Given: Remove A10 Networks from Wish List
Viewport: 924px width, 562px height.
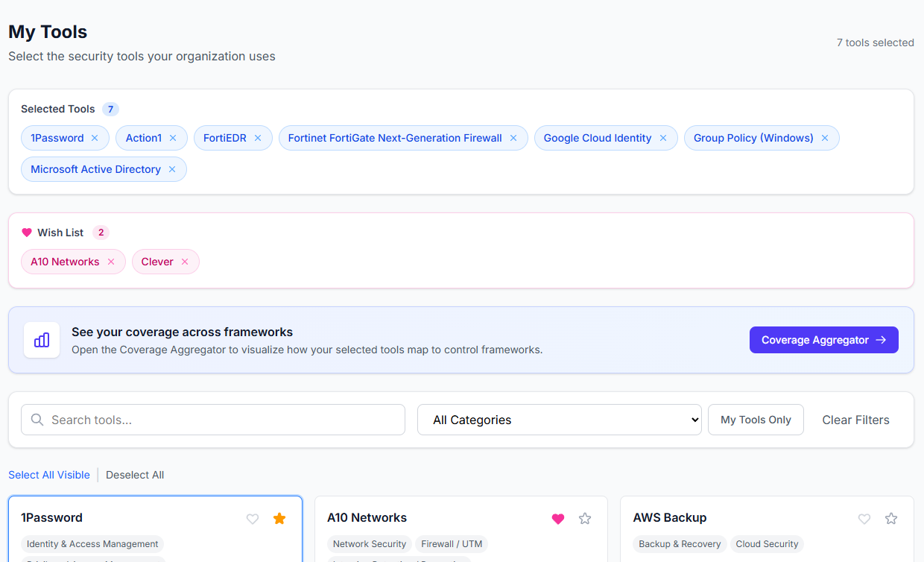Looking at the screenshot, I should coord(111,262).
